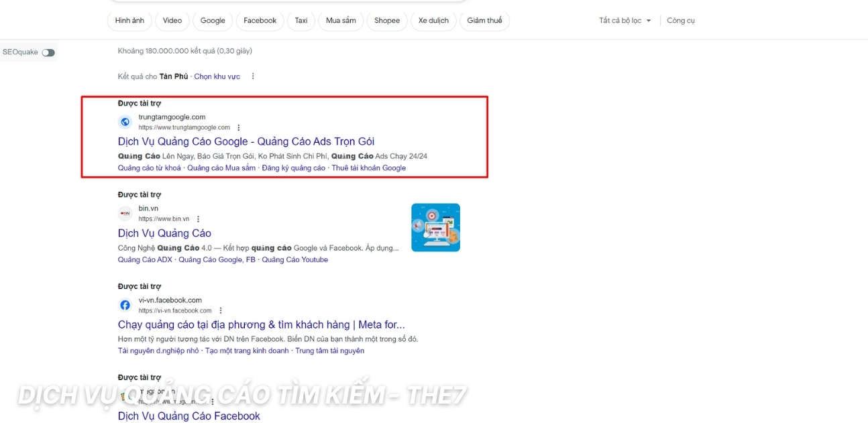This screenshot has height=423, width=868.
Task: Open the Tất cả bộ lọc dropdown
Action: (624, 20)
